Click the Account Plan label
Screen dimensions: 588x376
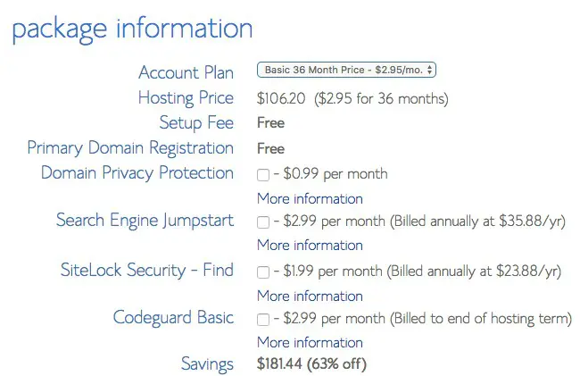click(186, 72)
